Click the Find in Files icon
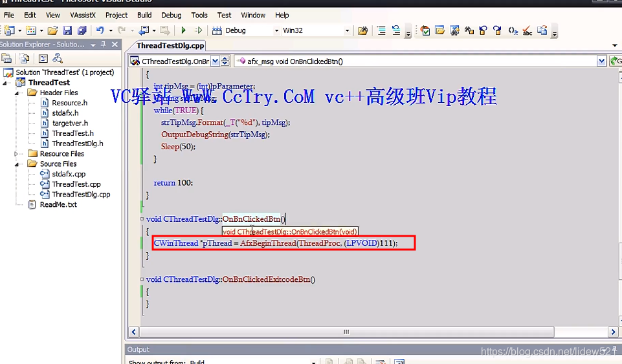This screenshot has height=364, width=622. pyautogui.click(x=362, y=30)
